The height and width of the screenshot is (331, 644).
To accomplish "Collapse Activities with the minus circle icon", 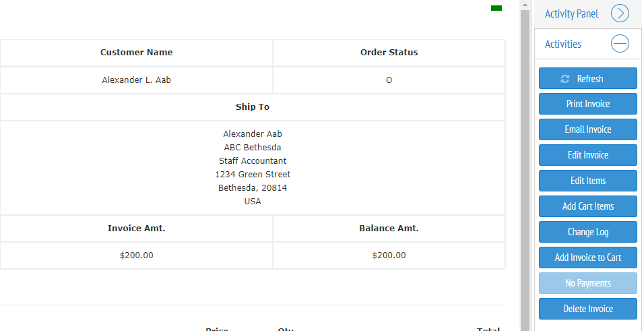I will point(620,44).
